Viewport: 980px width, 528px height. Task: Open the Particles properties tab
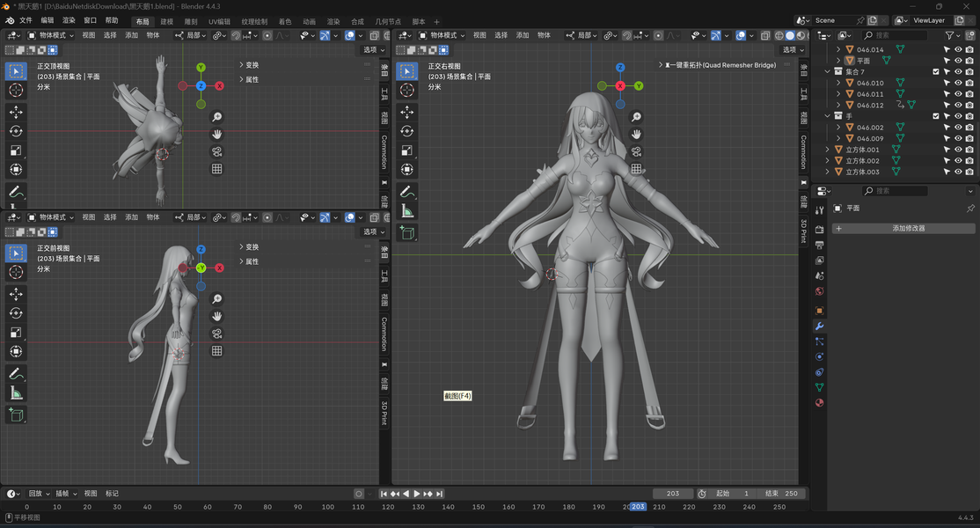[819, 341]
